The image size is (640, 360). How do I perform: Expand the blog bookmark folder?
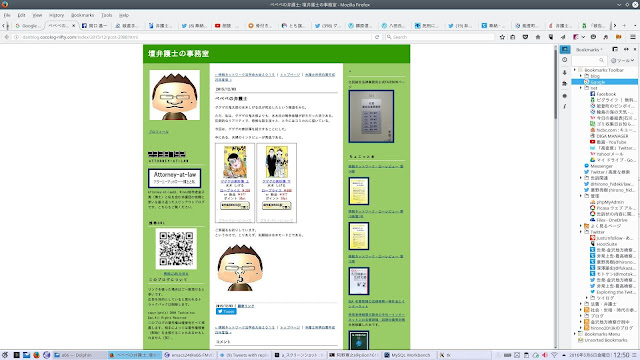tap(581, 76)
